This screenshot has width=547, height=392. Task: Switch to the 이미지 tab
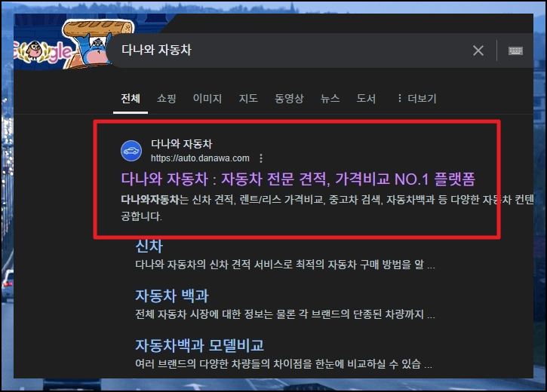[207, 99]
